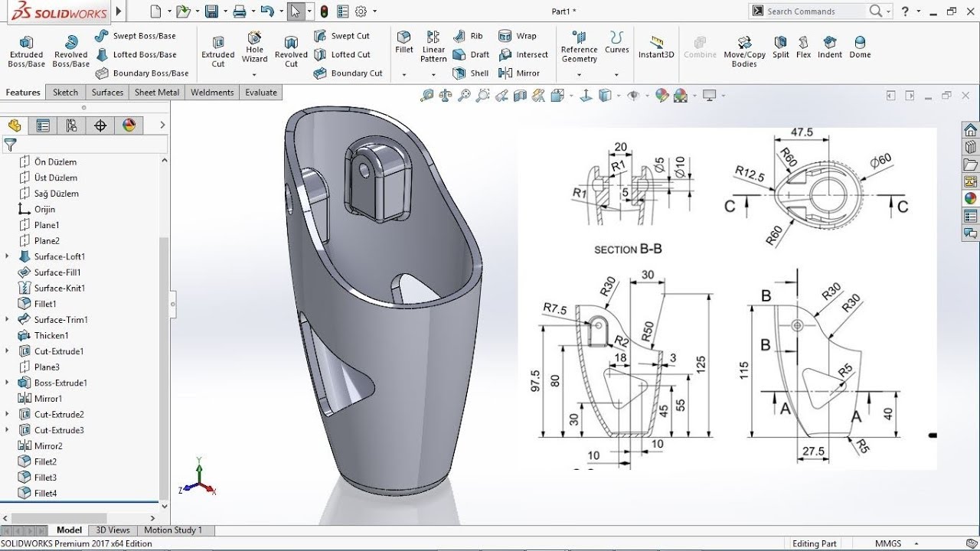This screenshot has height=551, width=980.
Task: Open Reference Geometry
Action: pos(580,47)
